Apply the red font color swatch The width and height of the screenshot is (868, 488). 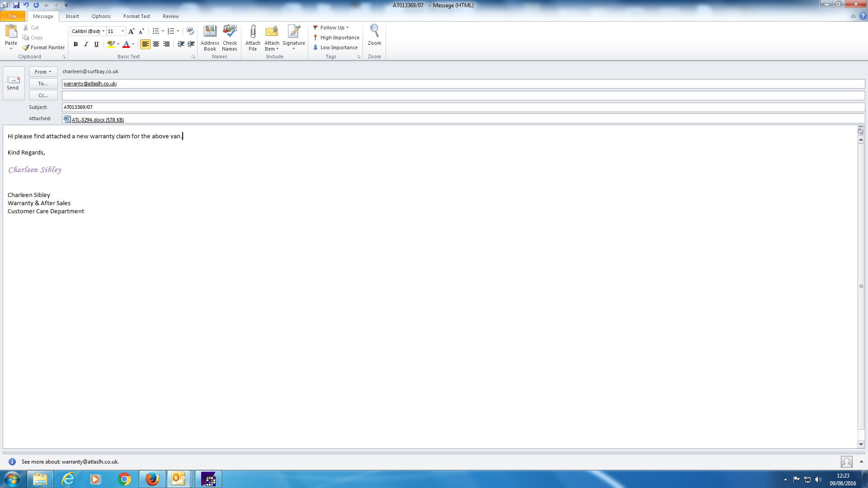[126, 44]
